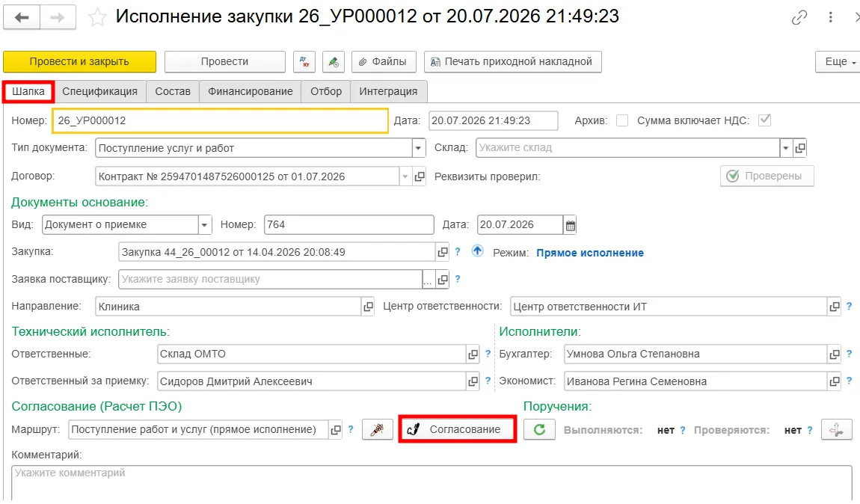860x504 pixels.
Task: Switch to the Финансирование tab
Action: (250, 91)
